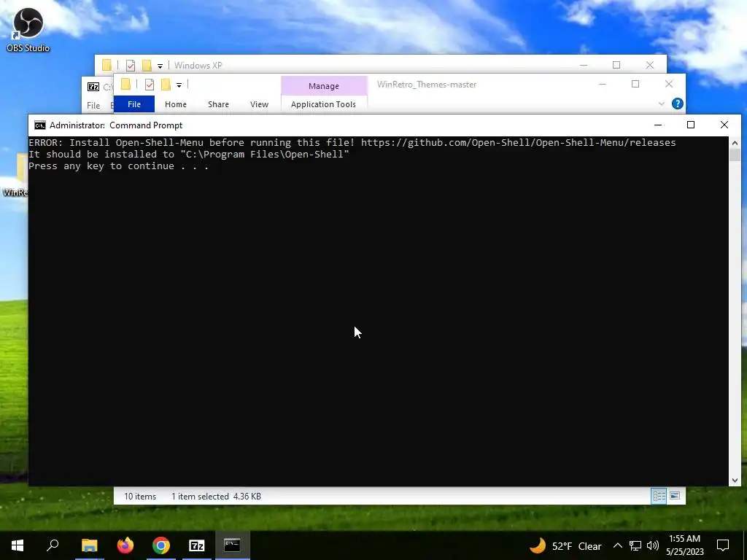
Task: Click the scroll down arrow in Command Prompt
Action: (735, 481)
